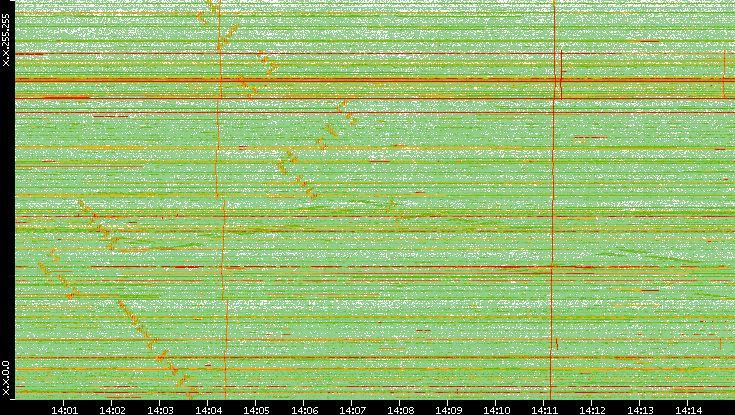Click the 14:05 time axis label
Image resolution: width=735 pixels, height=415 pixels.
[x=256, y=410]
